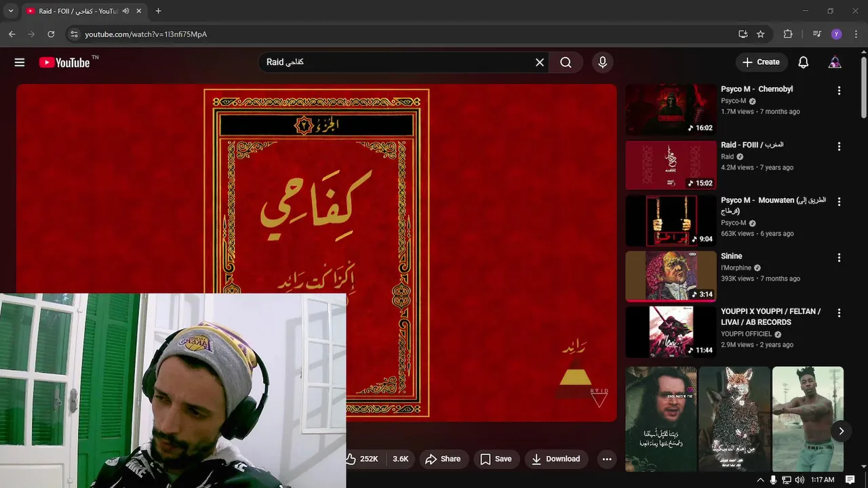
Task: Like the video showing 252K
Action: point(362,459)
